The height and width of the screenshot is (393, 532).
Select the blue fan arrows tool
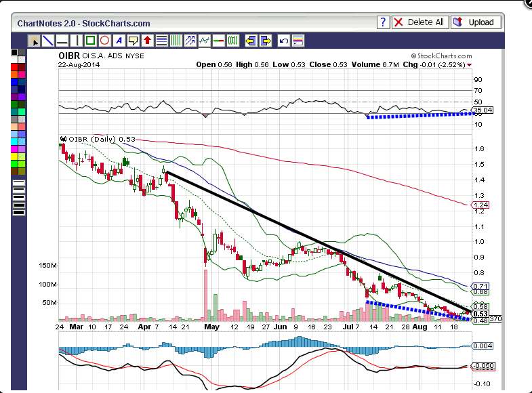coord(190,41)
